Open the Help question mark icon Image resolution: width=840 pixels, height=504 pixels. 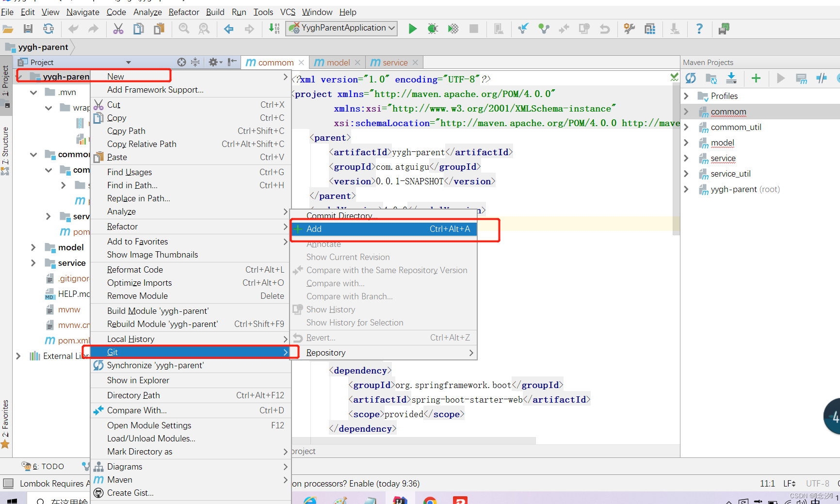(699, 29)
